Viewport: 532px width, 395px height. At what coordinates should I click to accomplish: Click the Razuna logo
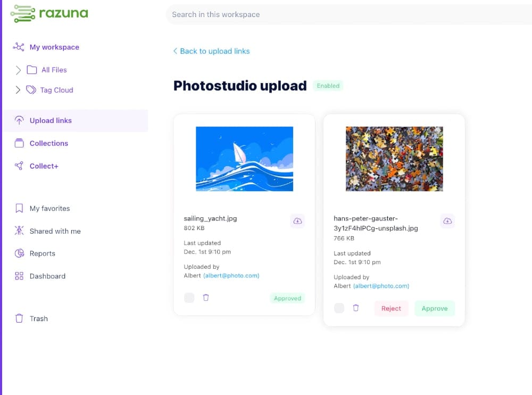49,14
